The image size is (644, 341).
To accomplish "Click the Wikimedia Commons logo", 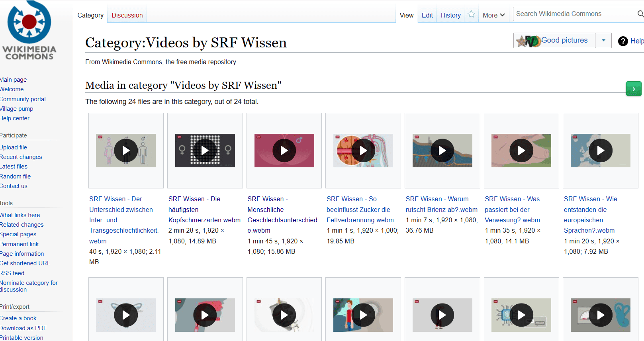I will click(x=29, y=30).
